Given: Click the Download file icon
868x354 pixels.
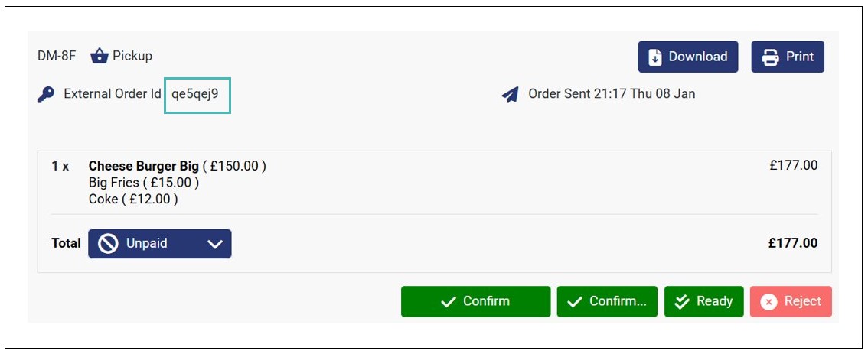Looking at the screenshot, I should pyautogui.click(x=655, y=57).
